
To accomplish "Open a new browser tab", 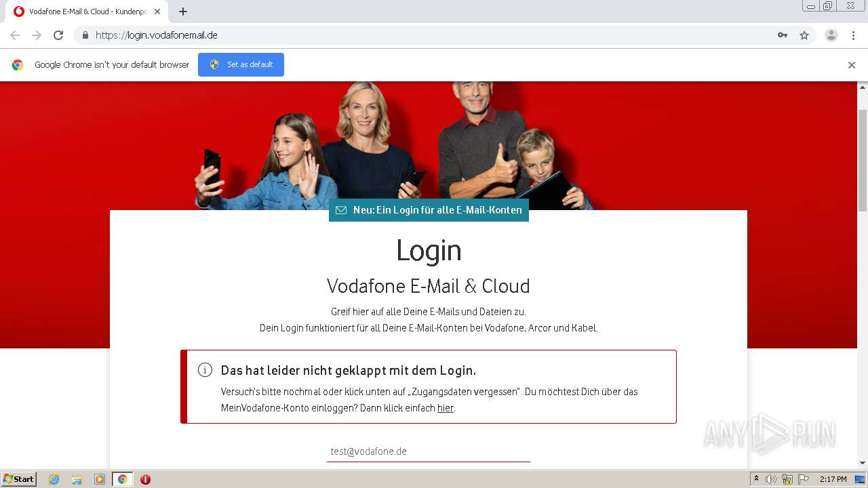I will coord(183,12).
